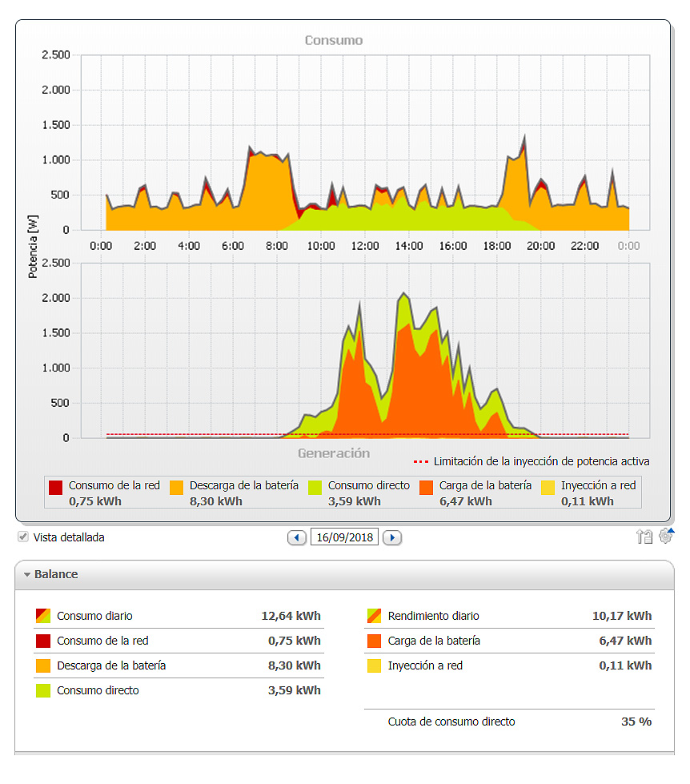The width and height of the screenshot is (690, 784).
Task: Click the previous day arrow button
Action: [296, 537]
